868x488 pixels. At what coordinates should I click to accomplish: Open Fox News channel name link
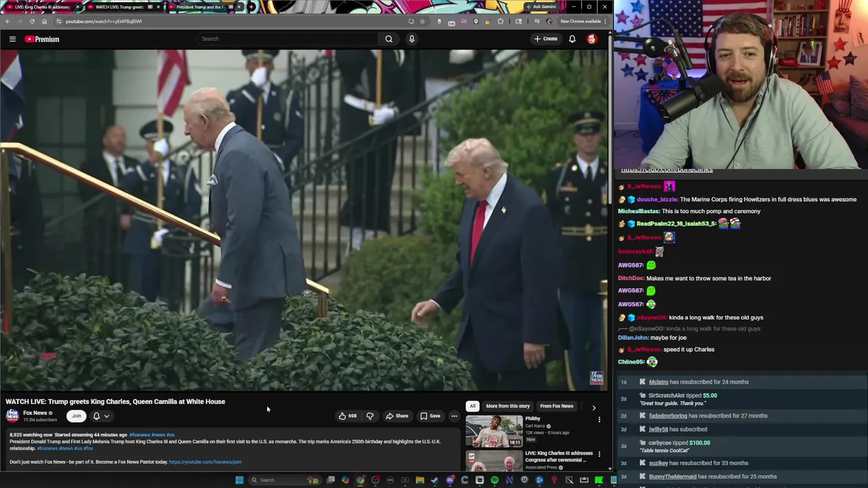point(35,413)
